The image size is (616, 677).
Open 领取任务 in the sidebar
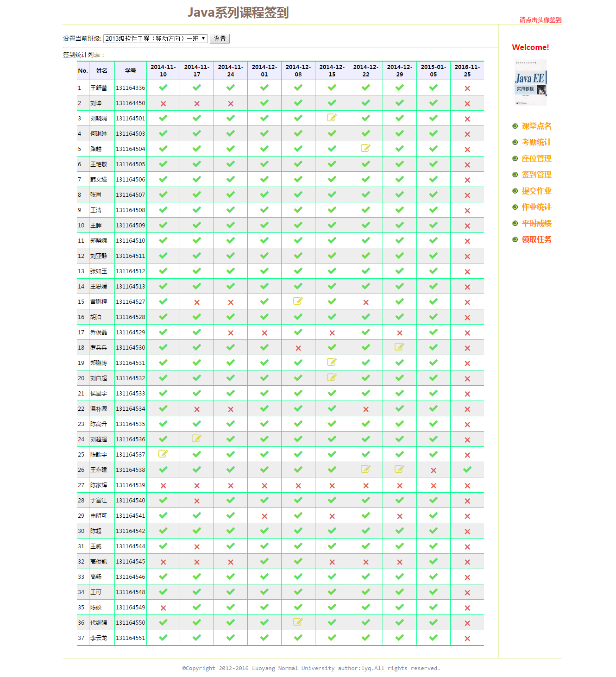click(536, 239)
